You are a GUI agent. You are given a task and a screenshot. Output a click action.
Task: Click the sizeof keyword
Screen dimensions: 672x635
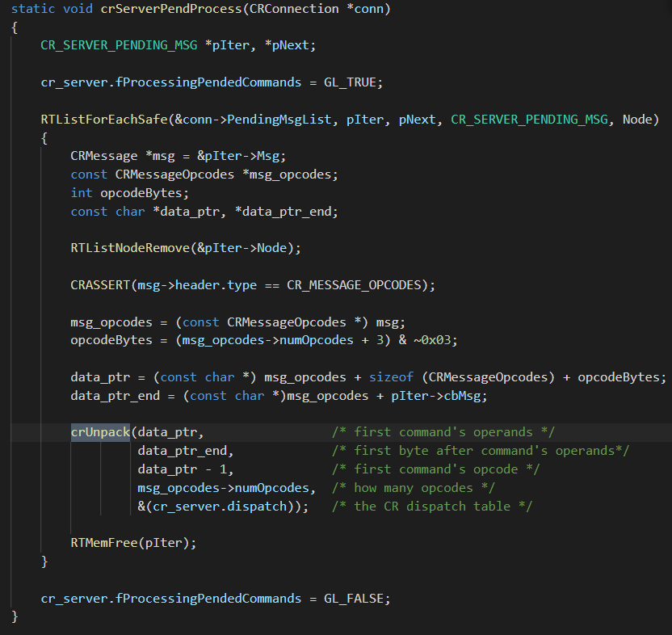[391, 377]
